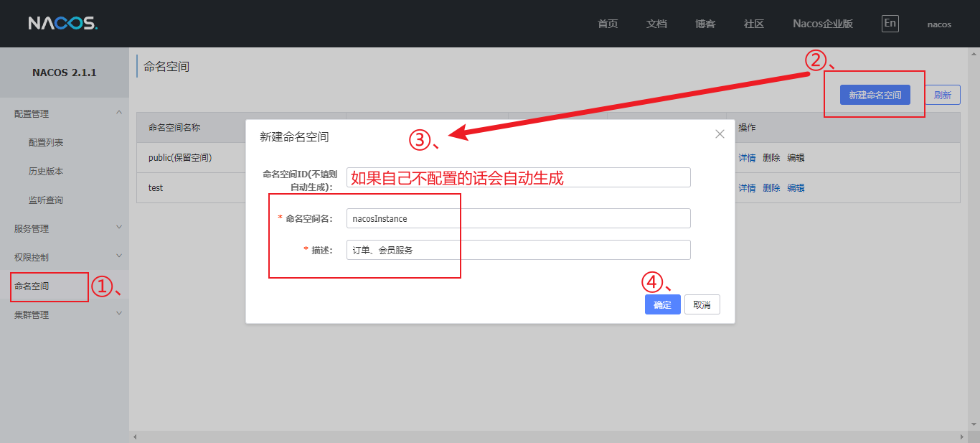Open 详情 for public namespace
Image resolution: width=980 pixels, height=443 pixels.
(747, 158)
